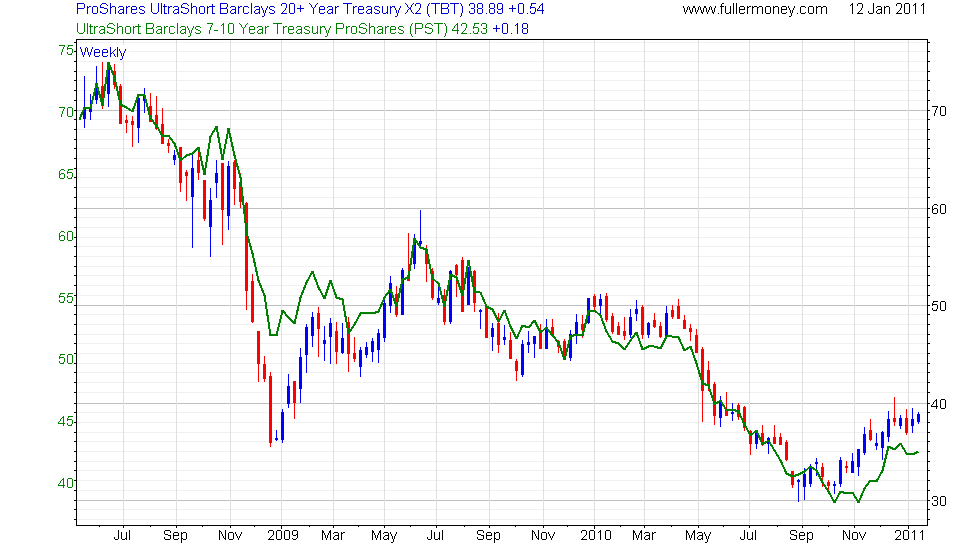Screen dimensions: 980x560
Task: Click the Mar label right of 2010
Action: point(644,535)
